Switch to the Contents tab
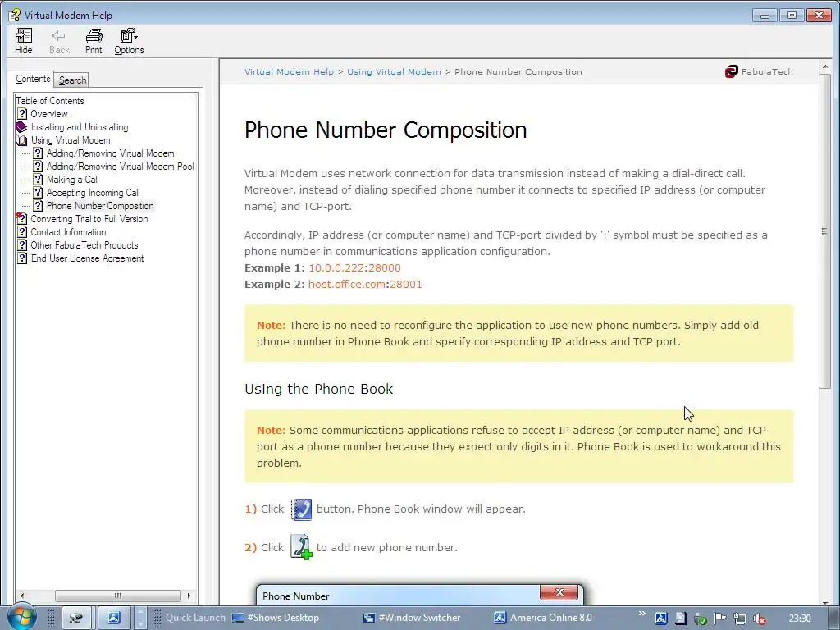The height and width of the screenshot is (630, 840). 32,79
